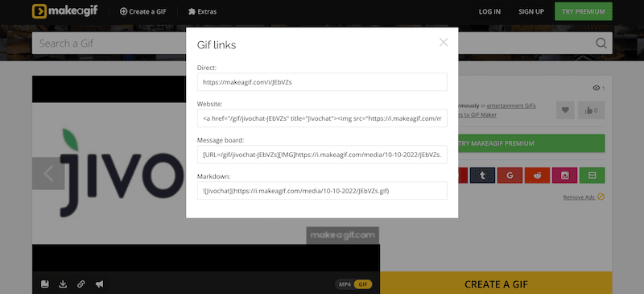
Task: Click the view count eye icon
Action: pyautogui.click(x=597, y=88)
